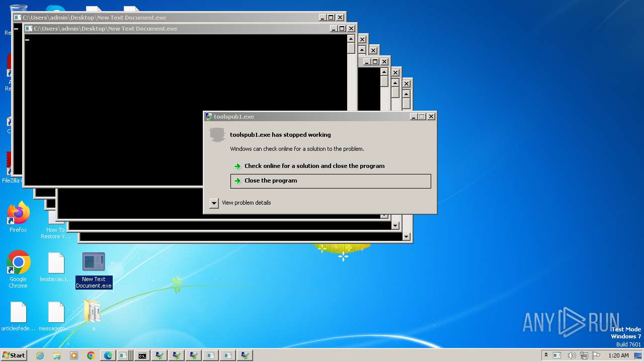Image resolution: width=644 pixels, height=362 pixels.
Task: Minimize the toolspub1.exe dialog
Action: [x=414, y=117]
